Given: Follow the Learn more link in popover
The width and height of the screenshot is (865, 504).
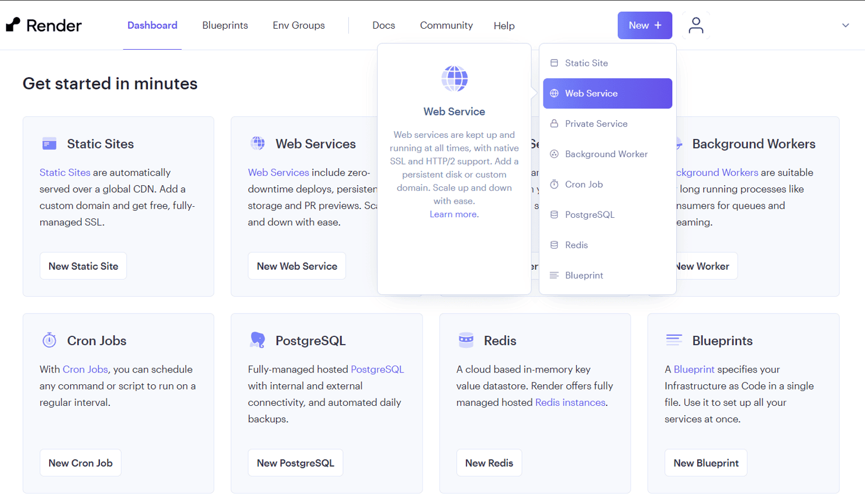Looking at the screenshot, I should click(x=453, y=214).
